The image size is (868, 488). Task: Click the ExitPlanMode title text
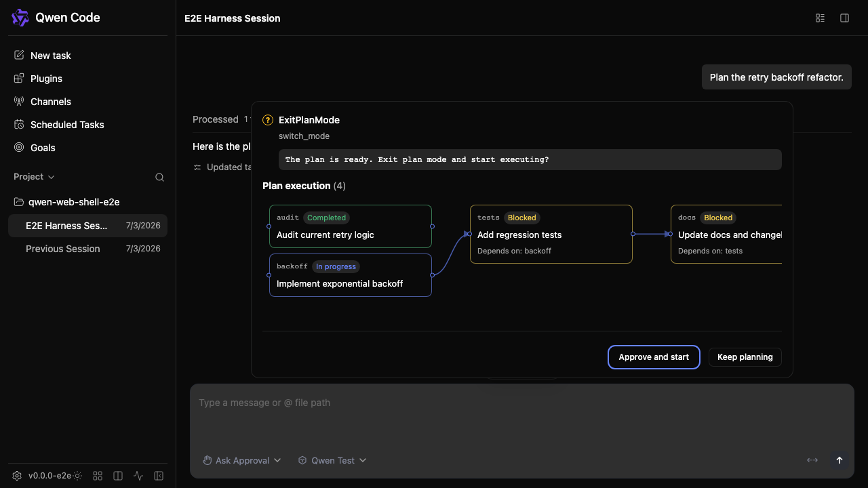pos(309,120)
